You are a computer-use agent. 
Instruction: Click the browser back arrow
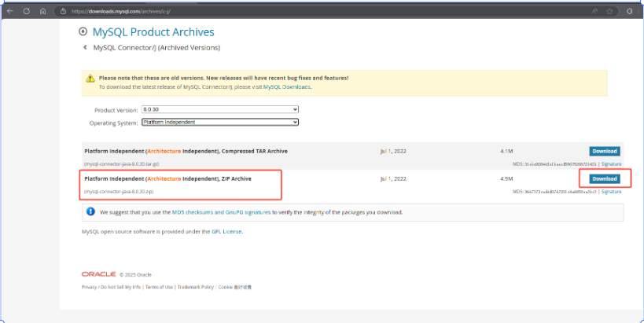pyautogui.click(x=10, y=12)
